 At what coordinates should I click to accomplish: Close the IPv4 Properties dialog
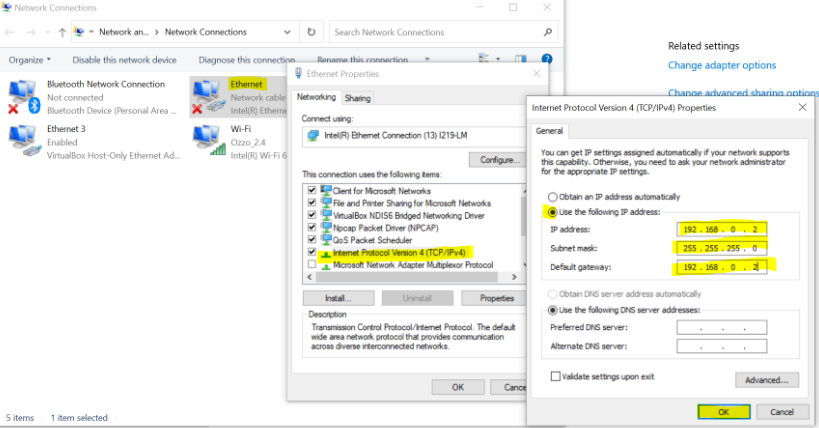[802, 107]
